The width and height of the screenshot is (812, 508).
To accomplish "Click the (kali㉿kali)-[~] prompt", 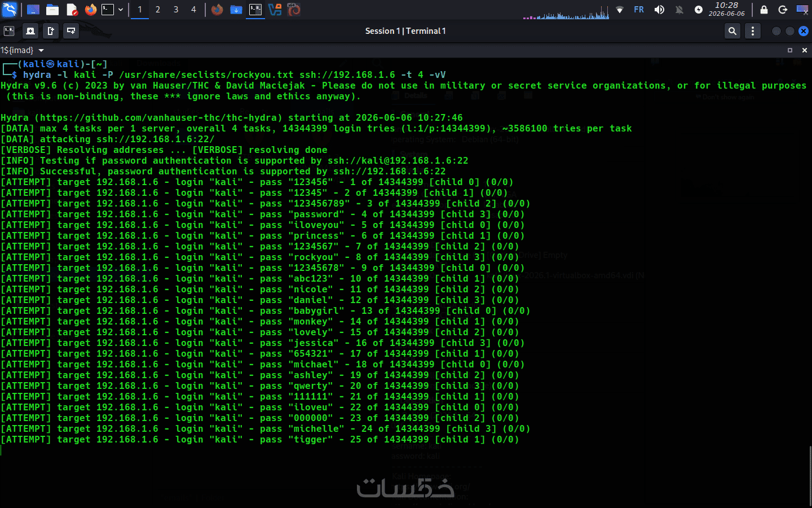I will [x=62, y=64].
